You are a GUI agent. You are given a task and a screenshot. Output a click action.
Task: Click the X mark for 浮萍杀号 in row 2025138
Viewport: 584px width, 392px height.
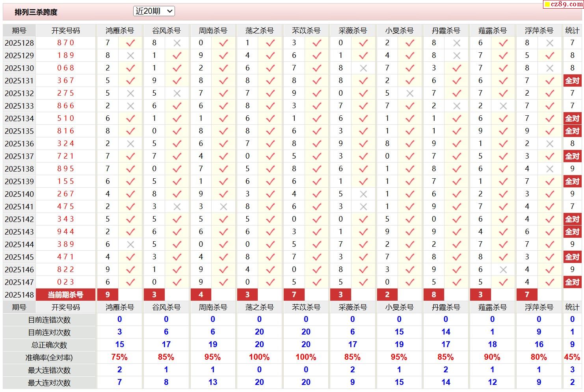pyautogui.click(x=550, y=169)
